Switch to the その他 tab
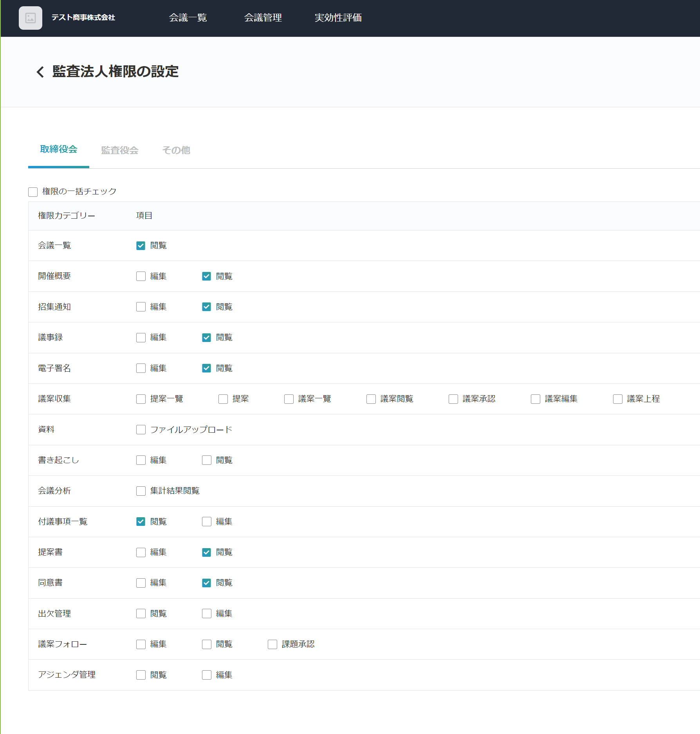This screenshot has width=700, height=734. point(176,150)
